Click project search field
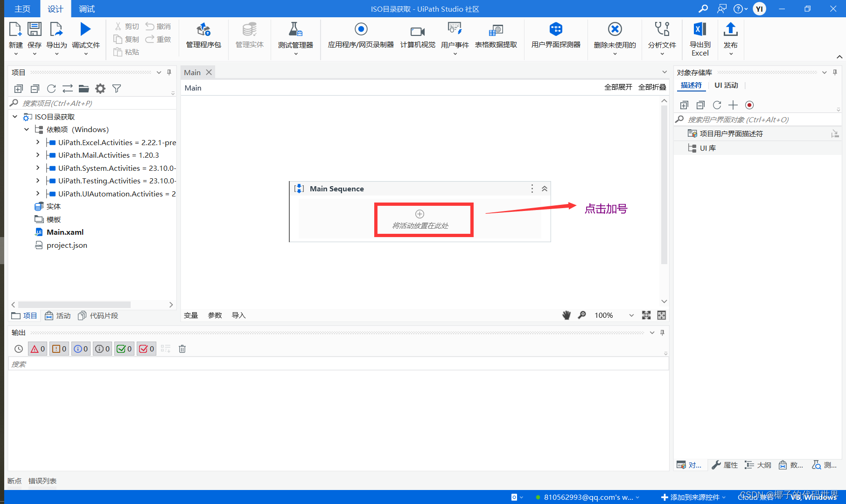Viewport: 846px width, 504px height. [92, 103]
